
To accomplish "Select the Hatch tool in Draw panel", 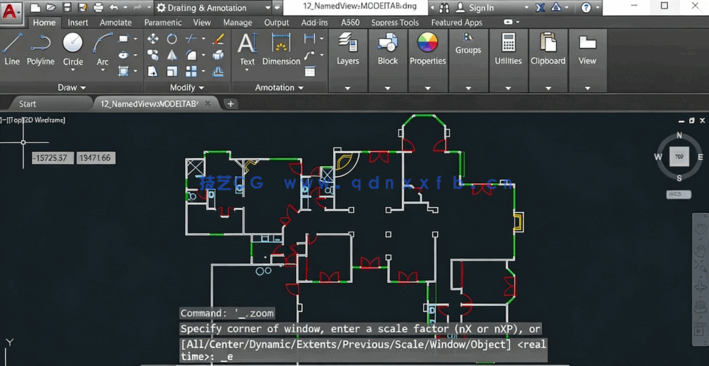I will (124, 71).
